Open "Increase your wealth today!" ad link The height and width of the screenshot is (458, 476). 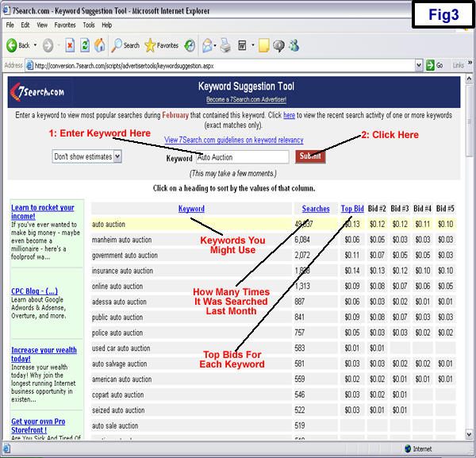(44, 354)
